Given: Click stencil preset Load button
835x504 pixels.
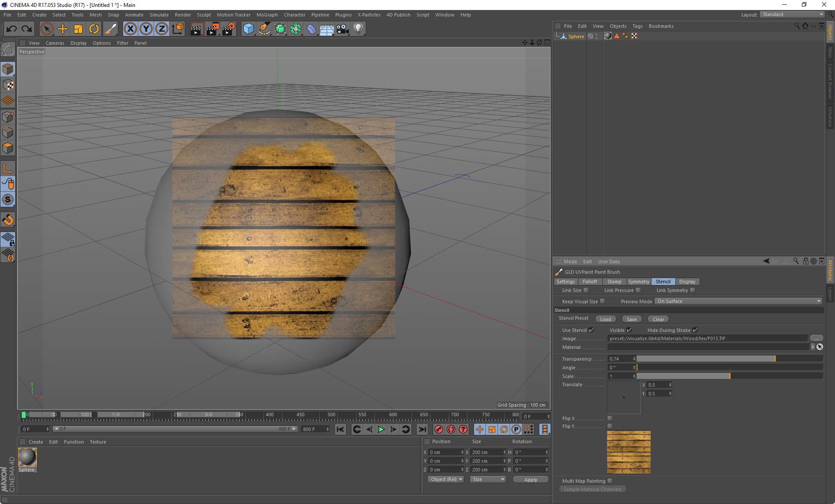Looking at the screenshot, I should coord(605,319).
